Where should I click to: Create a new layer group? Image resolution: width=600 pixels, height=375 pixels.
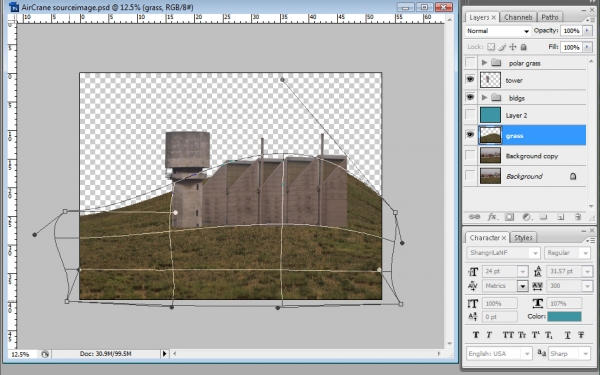click(x=543, y=217)
